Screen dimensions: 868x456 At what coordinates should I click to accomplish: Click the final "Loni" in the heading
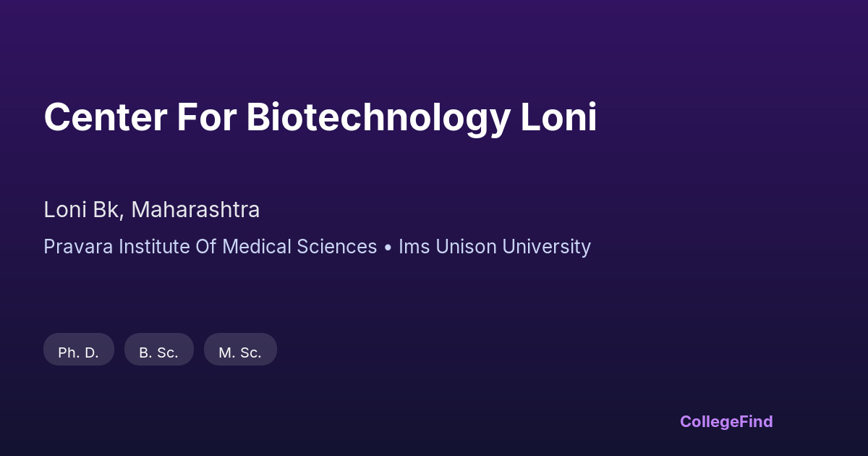[x=558, y=117]
